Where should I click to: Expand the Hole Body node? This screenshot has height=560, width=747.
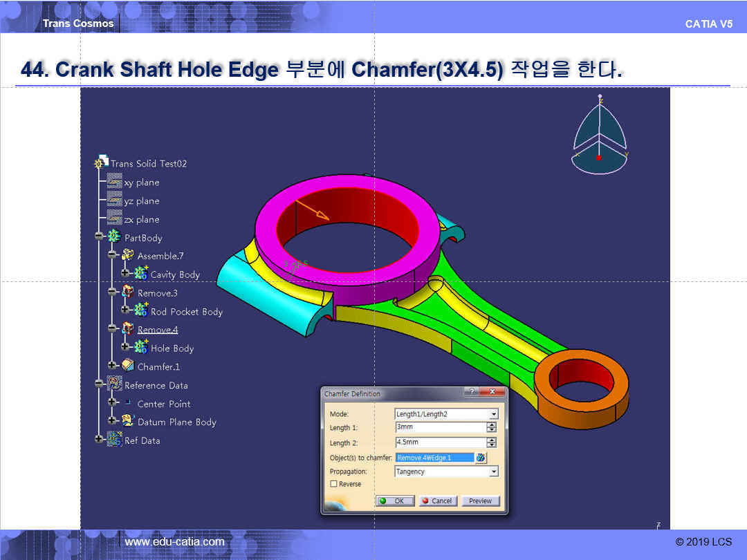pos(126,348)
